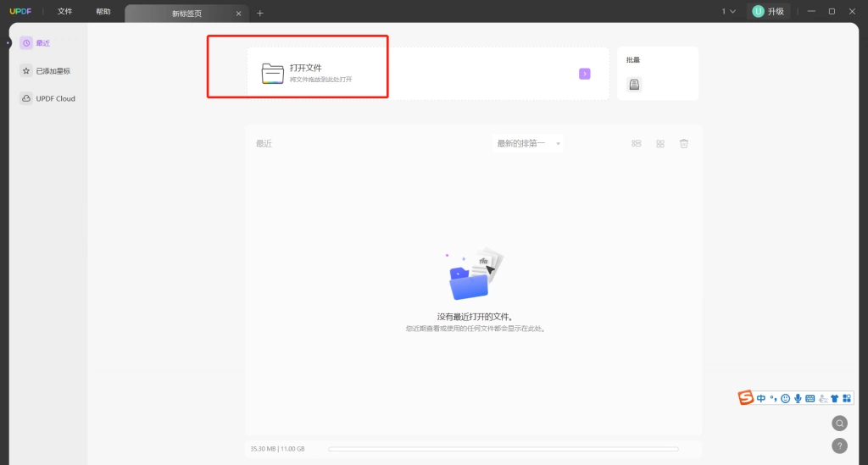The image size is (868, 465).
Task: Switch recent files to list view
Action: click(x=637, y=144)
